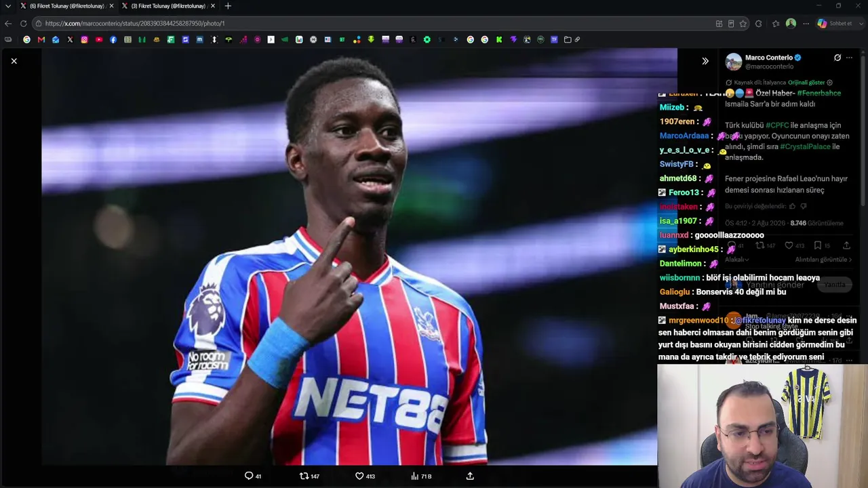Open the Alakalı sort dropdown
The width and height of the screenshot is (868, 488).
(x=737, y=260)
